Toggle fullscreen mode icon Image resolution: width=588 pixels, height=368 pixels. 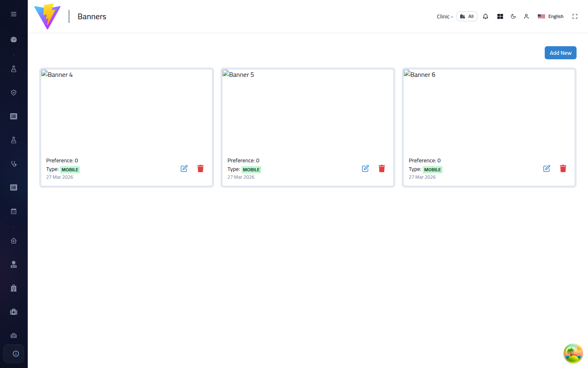point(575,16)
